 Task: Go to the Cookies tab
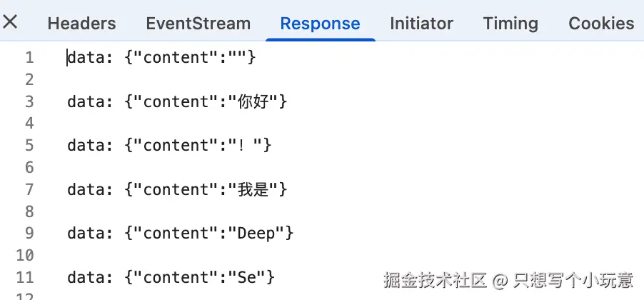point(601,24)
